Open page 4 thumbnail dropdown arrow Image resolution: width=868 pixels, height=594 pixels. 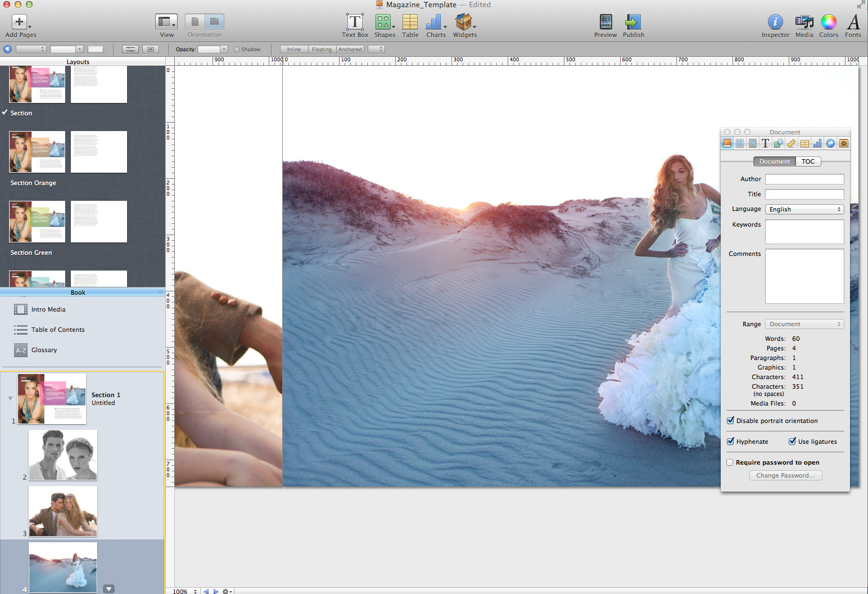click(x=109, y=589)
